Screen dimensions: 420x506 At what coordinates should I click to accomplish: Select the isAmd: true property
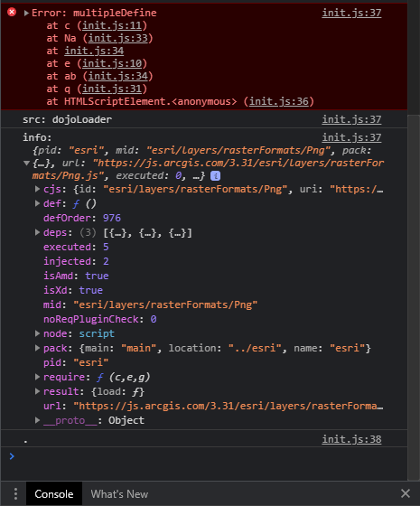coord(76,276)
